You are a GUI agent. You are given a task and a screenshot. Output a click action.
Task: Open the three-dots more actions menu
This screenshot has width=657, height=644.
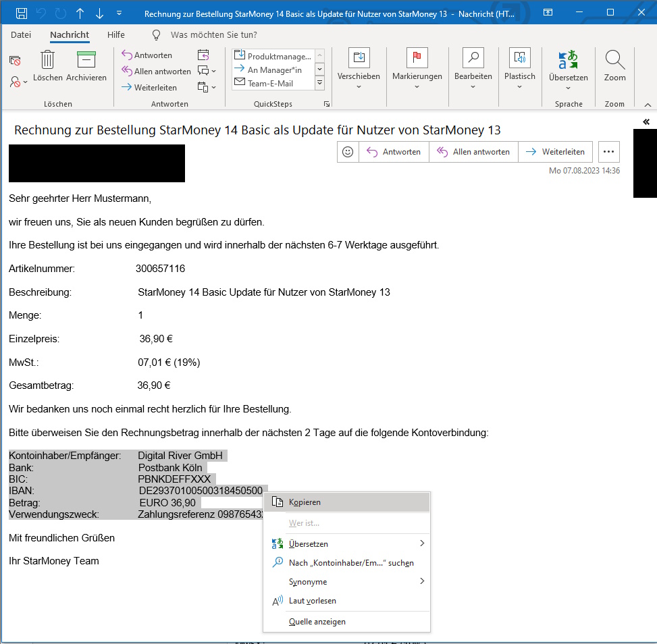[609, 152]
